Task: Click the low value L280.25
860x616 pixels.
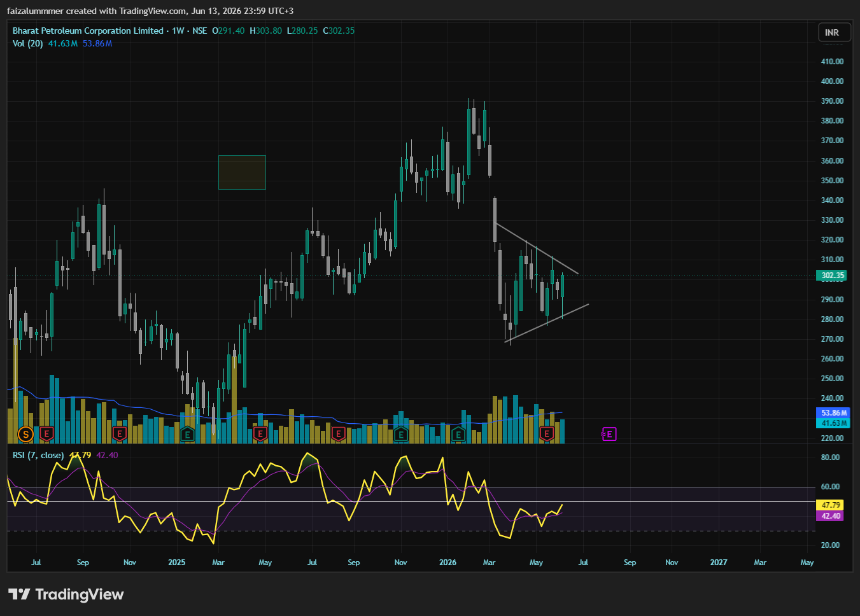Action: tap(302, 31)
